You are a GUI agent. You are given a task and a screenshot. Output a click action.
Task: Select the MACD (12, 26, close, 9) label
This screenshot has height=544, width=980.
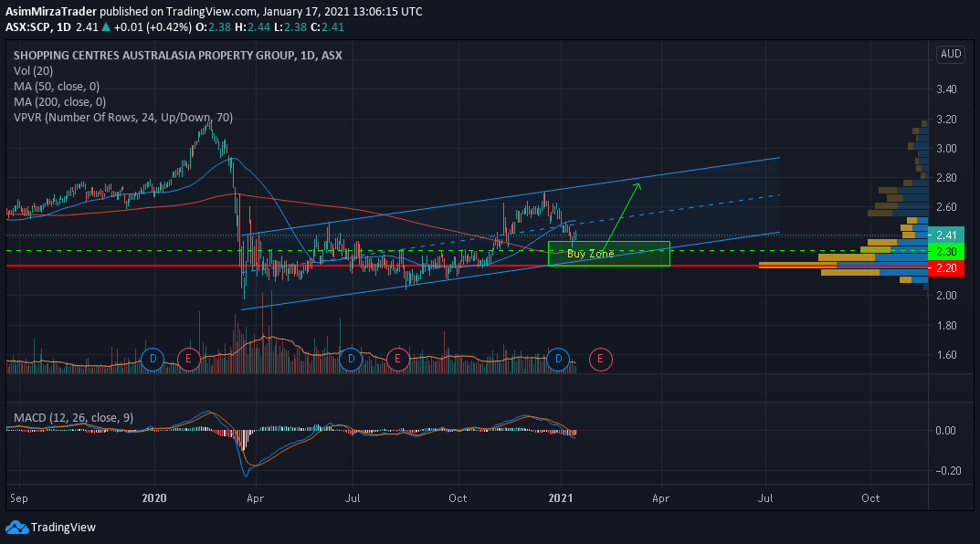pyautogui.click(x=73, y=418)
